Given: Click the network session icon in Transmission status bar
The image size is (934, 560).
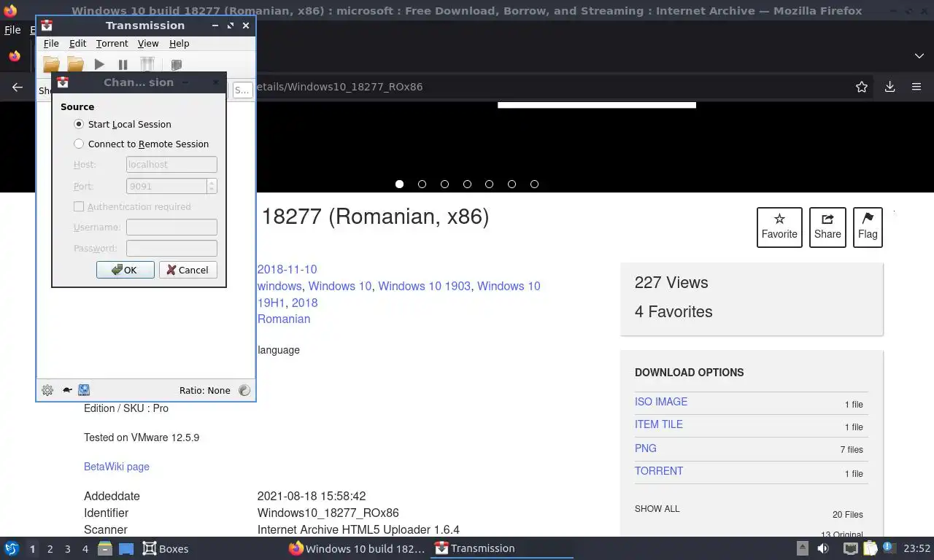Looking at the screenshot, I should coord(84,390).
